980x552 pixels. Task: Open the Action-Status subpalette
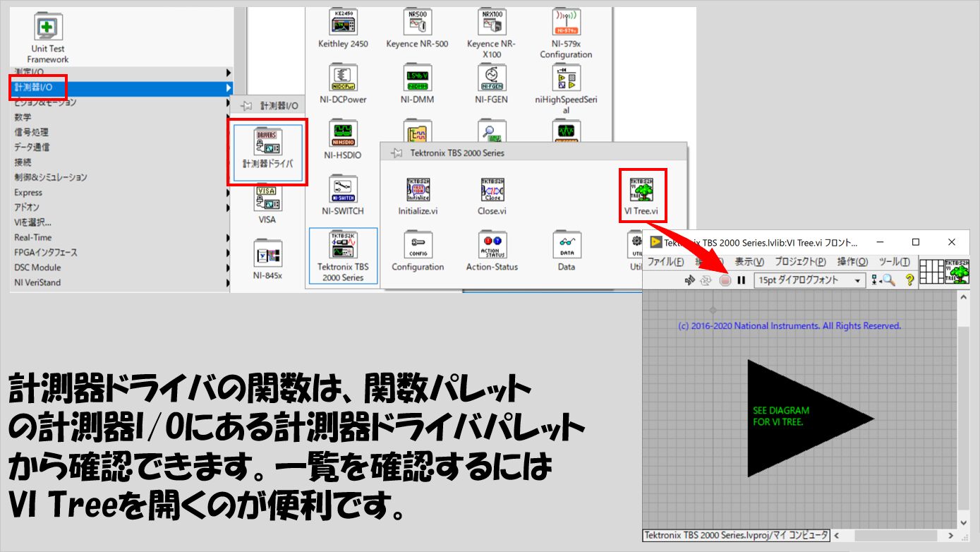point(492,252)
